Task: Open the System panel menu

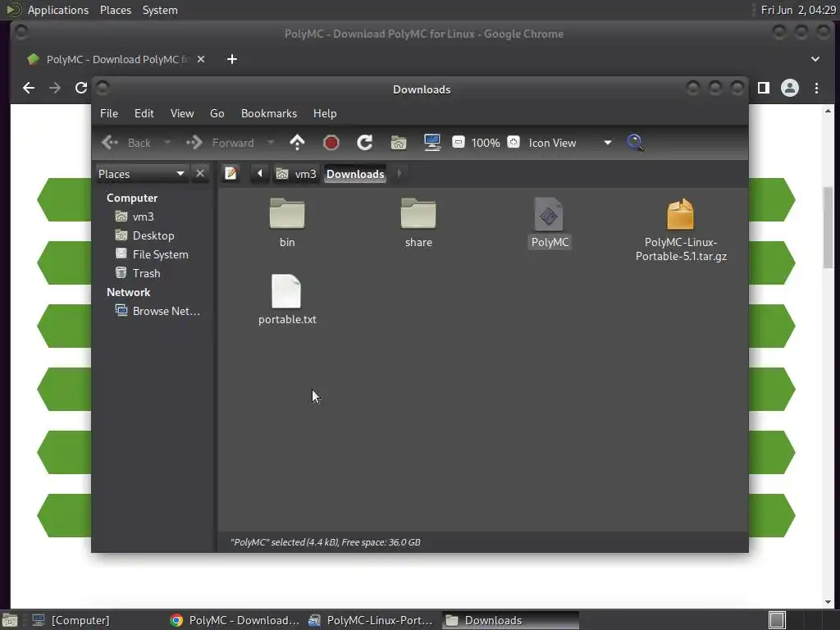Action: tap(160, 10)
